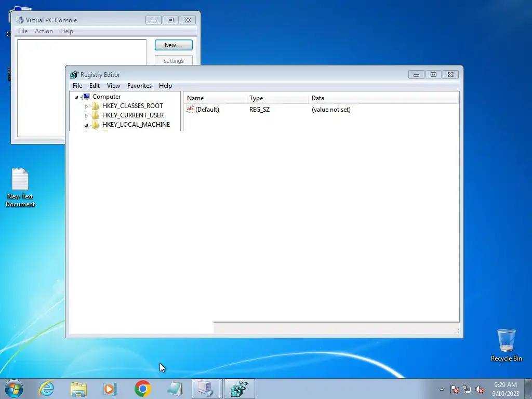Click the HKEY_CURRENT_USER folder icon
The height and width of the screenshot is (399, 532).
[x=96, y=115]
